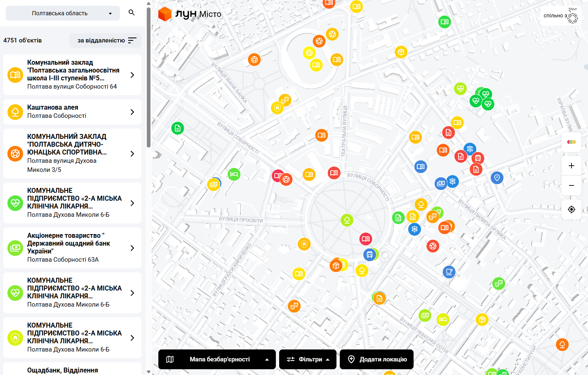Click the search magnifier icon
Image resolution: width=588 pixels, height=375 pixels.
pyautogui.click(x=132, y=13)
